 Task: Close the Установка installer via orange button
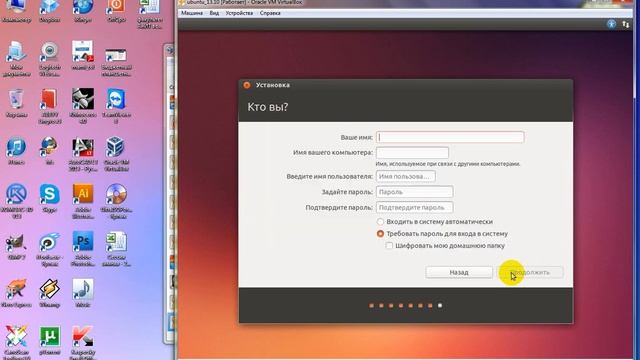tap(247, 85)
